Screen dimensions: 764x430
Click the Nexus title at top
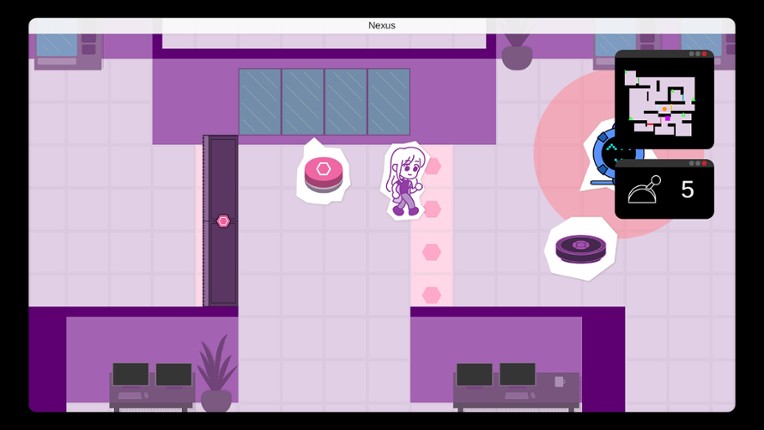pos(382,25)
